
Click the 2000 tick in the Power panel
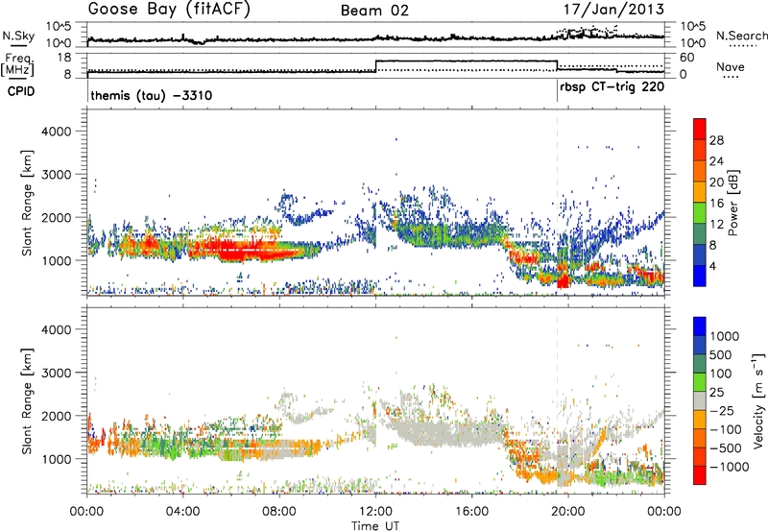pyautogui.click(x=56, y=217)
